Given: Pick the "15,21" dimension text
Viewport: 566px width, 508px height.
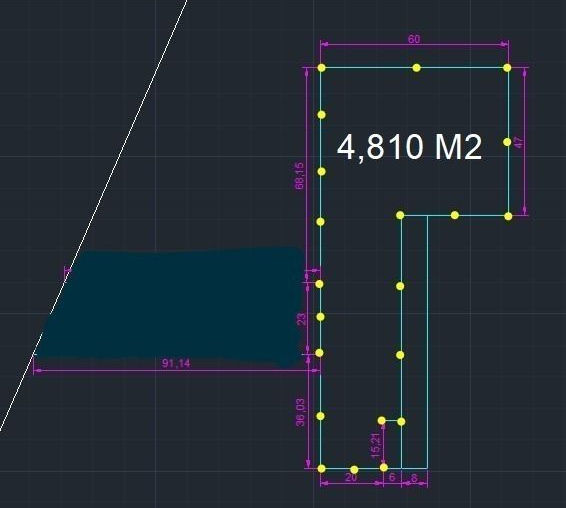Looking at the screenshot, I should 375,446.
